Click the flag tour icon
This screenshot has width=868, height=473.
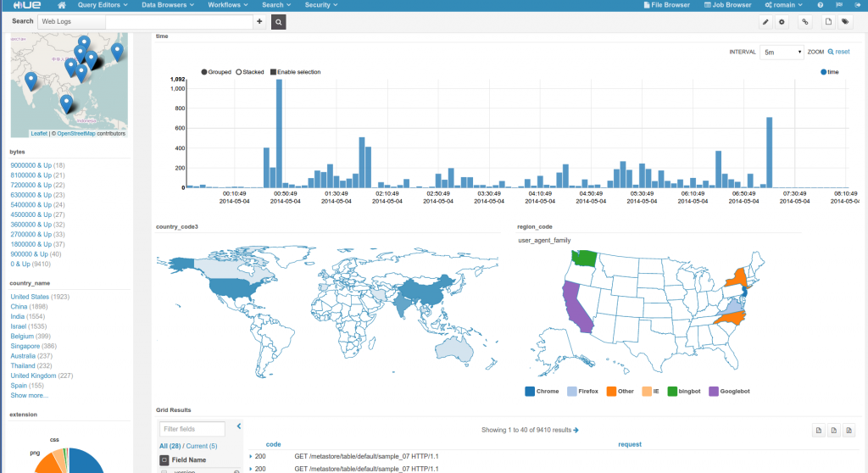(x=839, y=5)
